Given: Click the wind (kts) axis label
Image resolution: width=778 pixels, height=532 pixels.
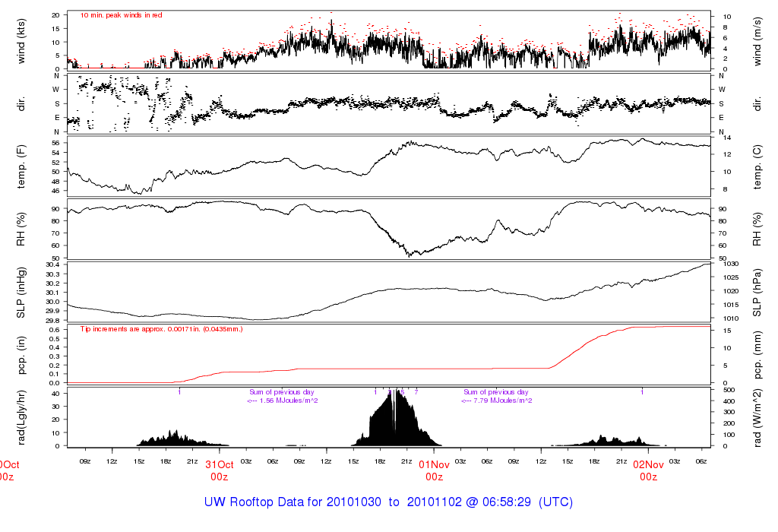Looking at the screenshot, I should [21, 41].
